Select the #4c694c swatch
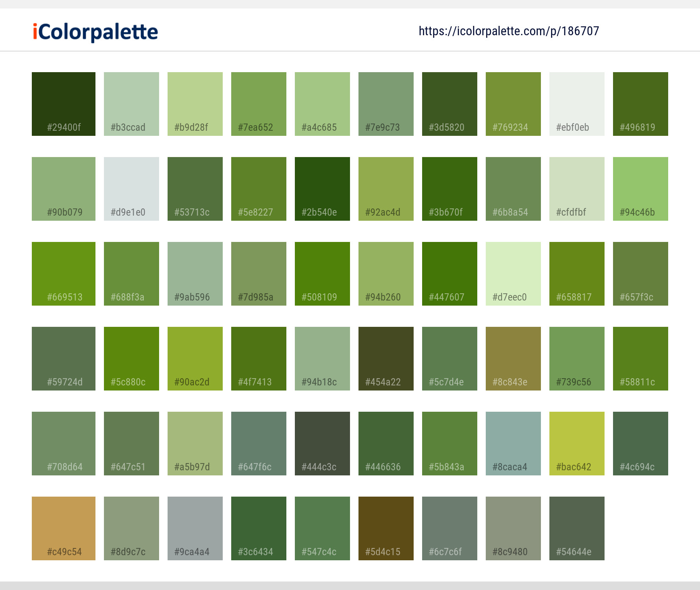 point(641,444)
